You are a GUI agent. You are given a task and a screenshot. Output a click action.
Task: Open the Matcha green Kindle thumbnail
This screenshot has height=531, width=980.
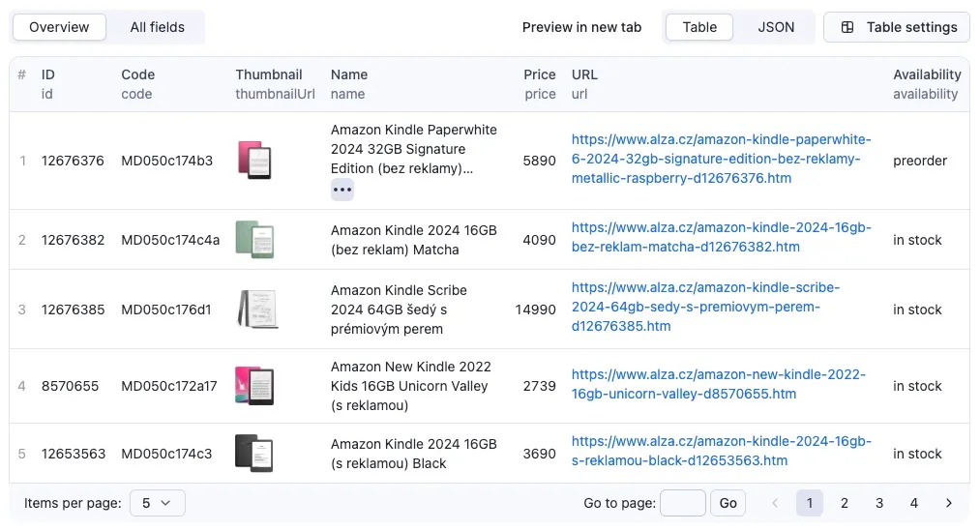point(255,239)
